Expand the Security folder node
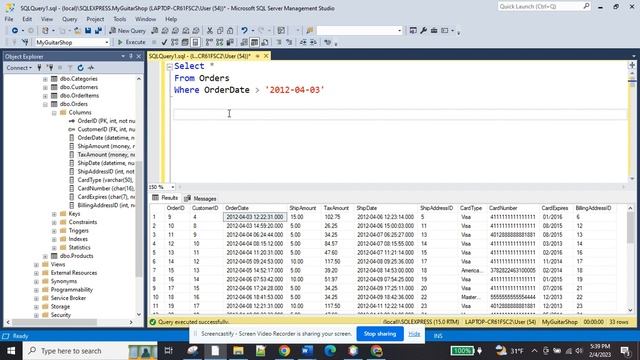This screenshot has height=360, width=640. (36, 315)
